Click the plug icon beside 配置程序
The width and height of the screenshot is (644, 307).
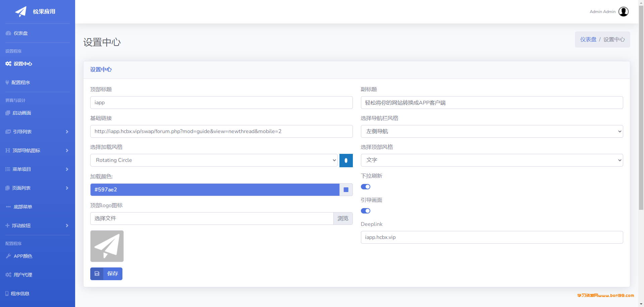click(x=7, y=82)
